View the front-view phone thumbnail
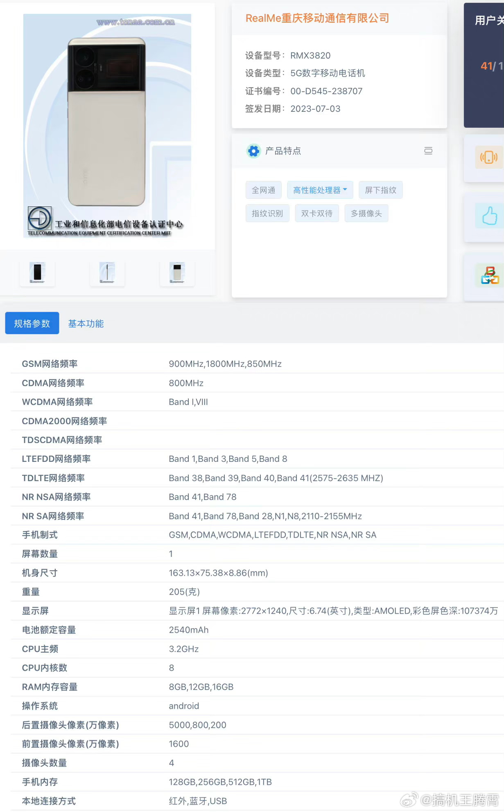This screenshot has width=504, height=812. [x=37, y=273]
